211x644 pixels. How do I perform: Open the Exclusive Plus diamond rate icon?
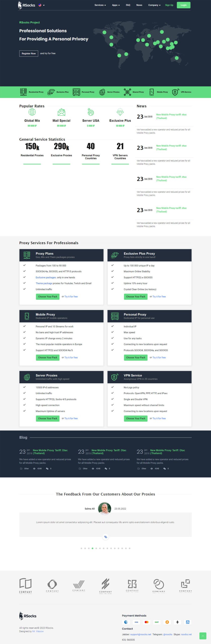120,112
